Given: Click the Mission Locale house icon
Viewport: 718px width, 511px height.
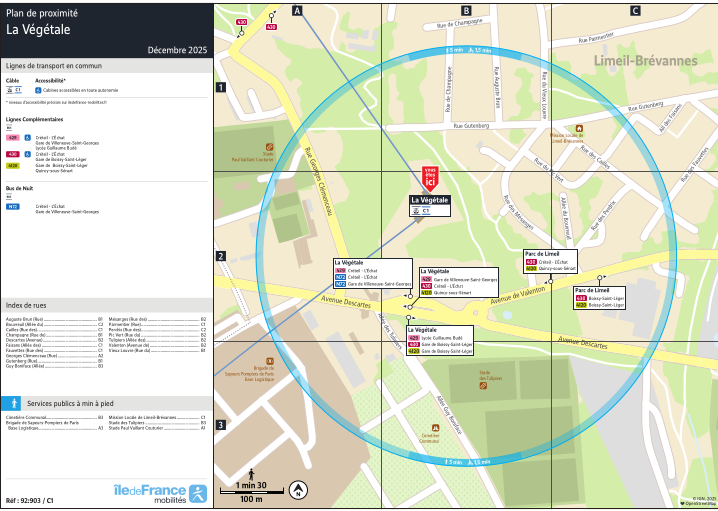Looking at the screenshot, I should [579, 129].
